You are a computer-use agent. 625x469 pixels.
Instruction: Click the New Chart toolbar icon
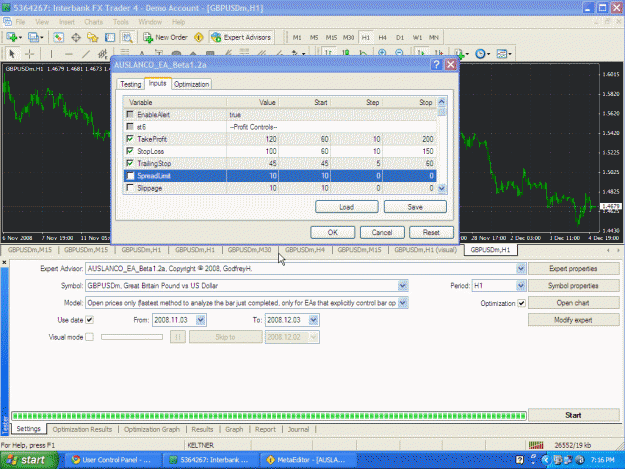[11, 37]
